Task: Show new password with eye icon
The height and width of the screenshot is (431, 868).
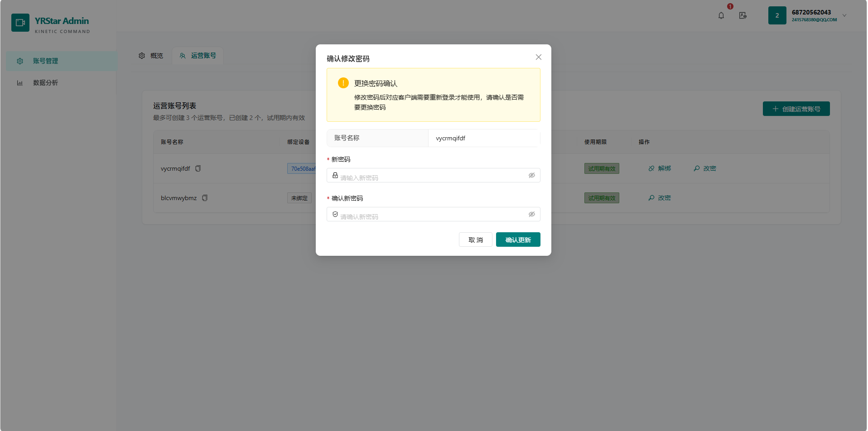Action: coord(532,175)
